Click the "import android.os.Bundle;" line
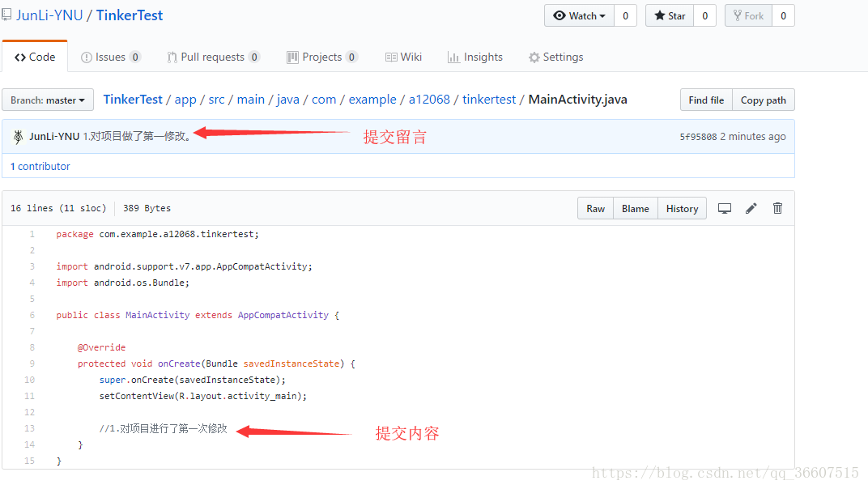Viewport: 868px width, 489px height. point(122,283)
